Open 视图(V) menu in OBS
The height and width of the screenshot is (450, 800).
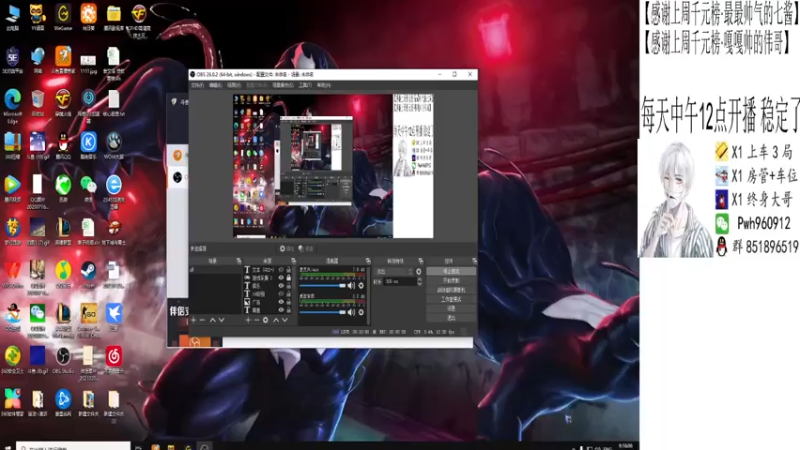pos(234,85)
